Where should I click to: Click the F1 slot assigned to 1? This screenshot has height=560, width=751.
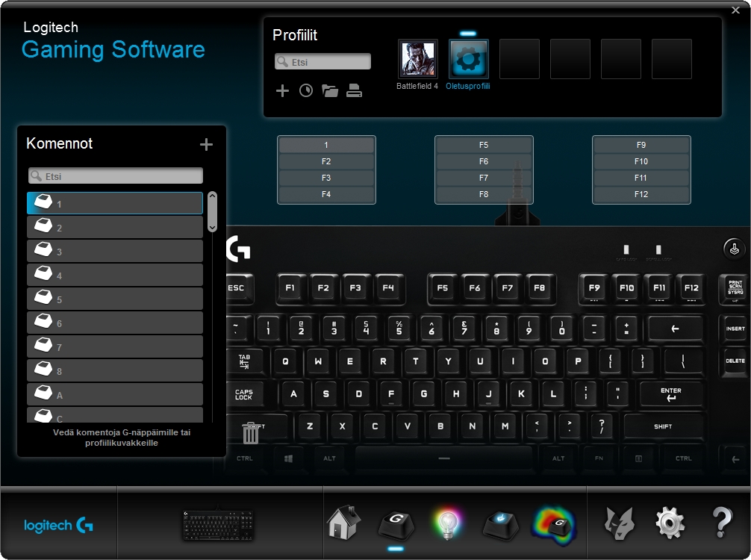tap(326, 145)
